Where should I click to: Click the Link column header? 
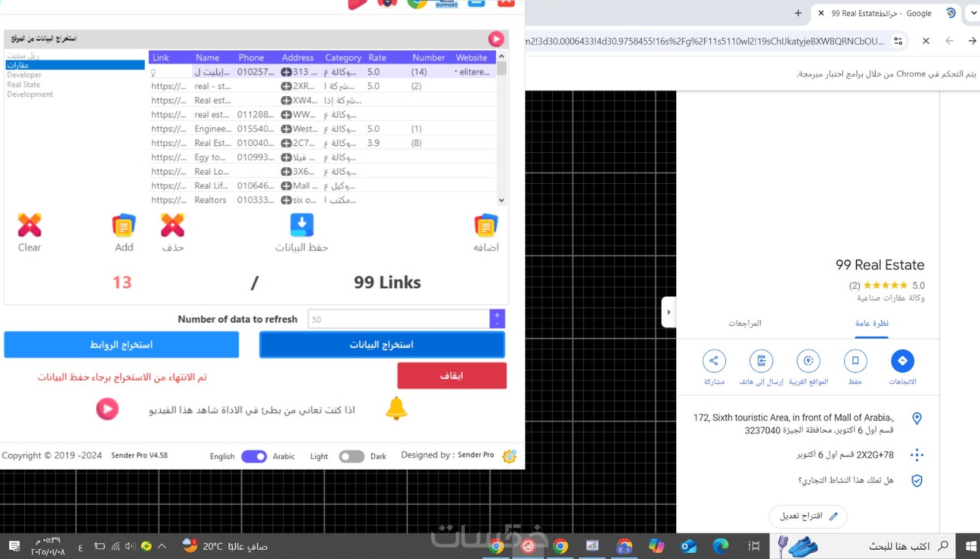tap(161, 58)
